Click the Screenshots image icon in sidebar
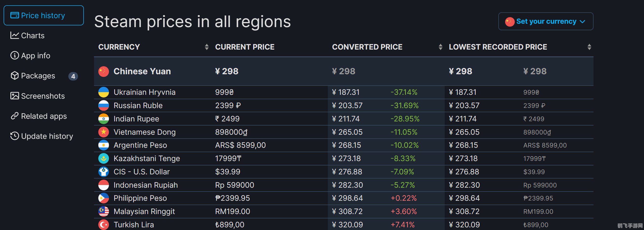Image resolution: width=644 pixels, height=230 pixels. click(x=15, y=96)
